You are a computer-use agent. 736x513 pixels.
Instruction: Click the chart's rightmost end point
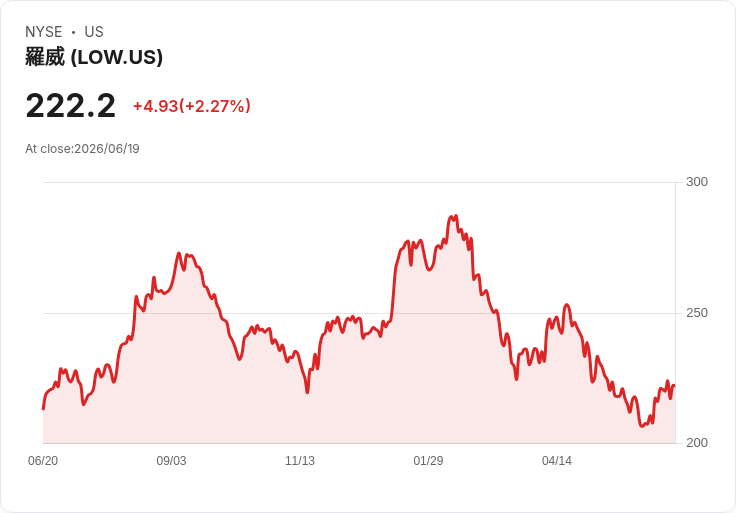click(x=675, y=386)
